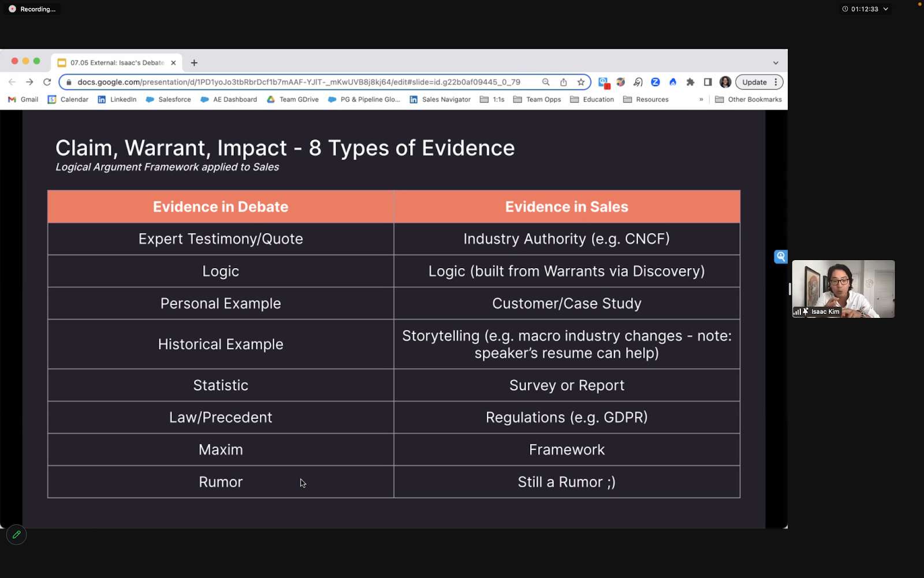Click the Chrome Update button

tap(754, 82)
